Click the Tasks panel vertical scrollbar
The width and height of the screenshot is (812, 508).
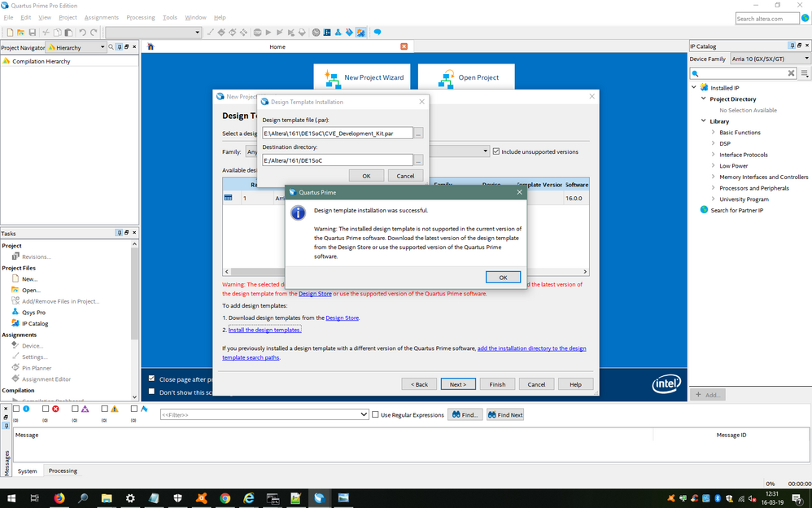click(x=134, y=321)
